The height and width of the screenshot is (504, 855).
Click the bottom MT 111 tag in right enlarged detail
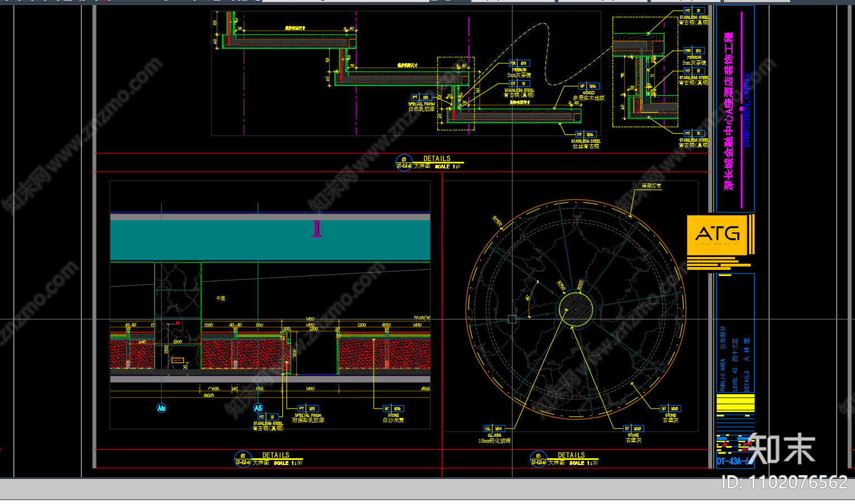click(x=694, y=133)
